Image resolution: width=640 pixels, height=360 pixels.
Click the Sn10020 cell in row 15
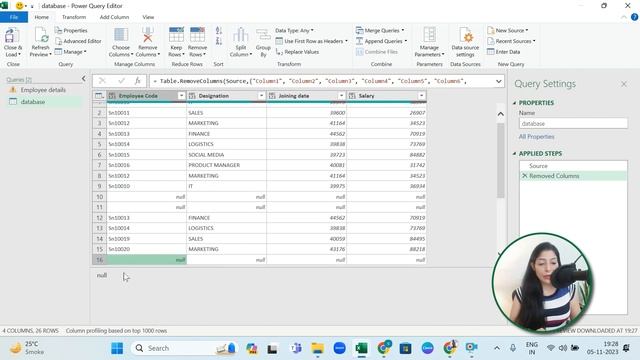pos(147,249)
